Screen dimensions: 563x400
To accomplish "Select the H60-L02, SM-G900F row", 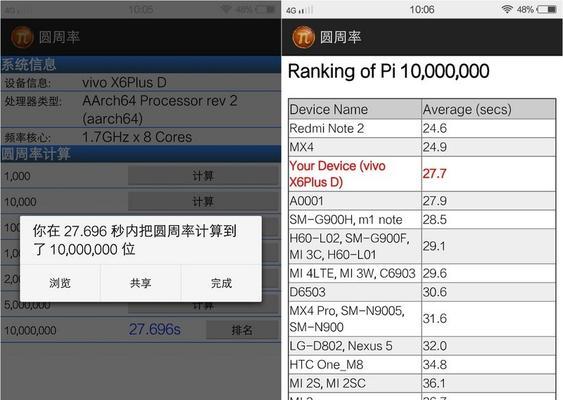I will click(422, 246).
